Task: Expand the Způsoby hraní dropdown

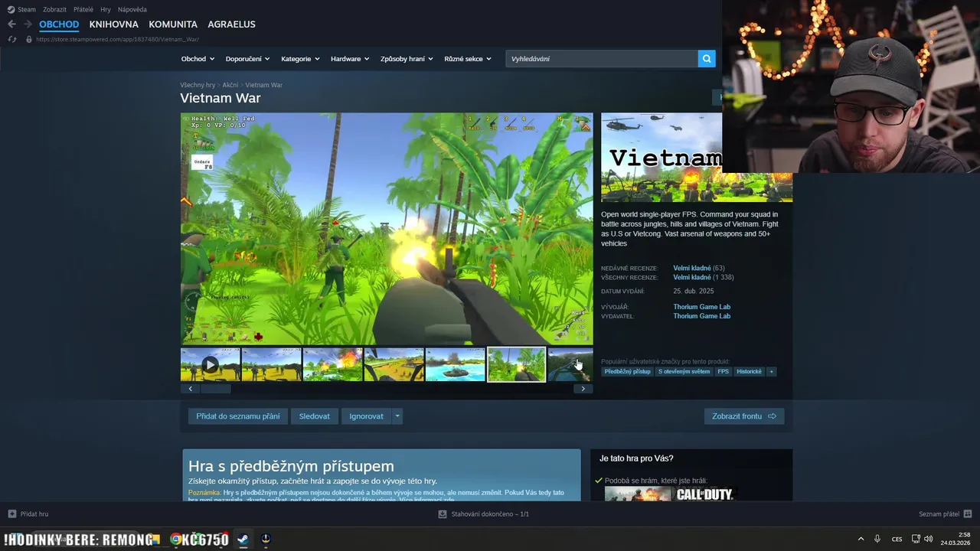Action: (407, 59)
